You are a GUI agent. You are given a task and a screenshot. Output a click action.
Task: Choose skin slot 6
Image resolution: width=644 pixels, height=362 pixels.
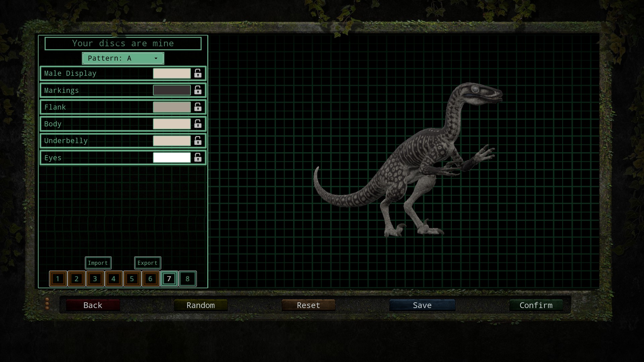[150, 279]
